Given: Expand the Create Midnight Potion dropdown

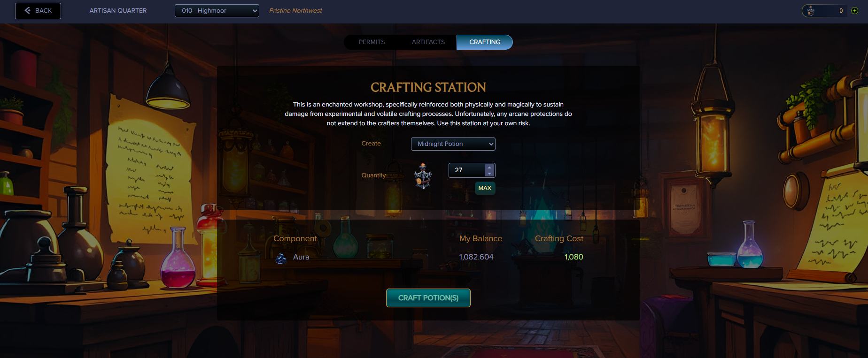Looking at the screenshot, I should click(x=453, y=144).
